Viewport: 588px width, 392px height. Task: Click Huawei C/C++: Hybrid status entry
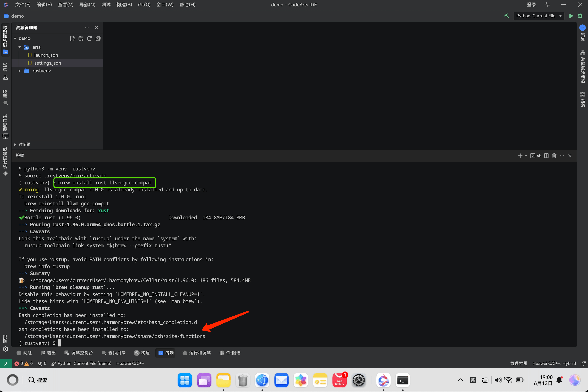coord(554,363)
